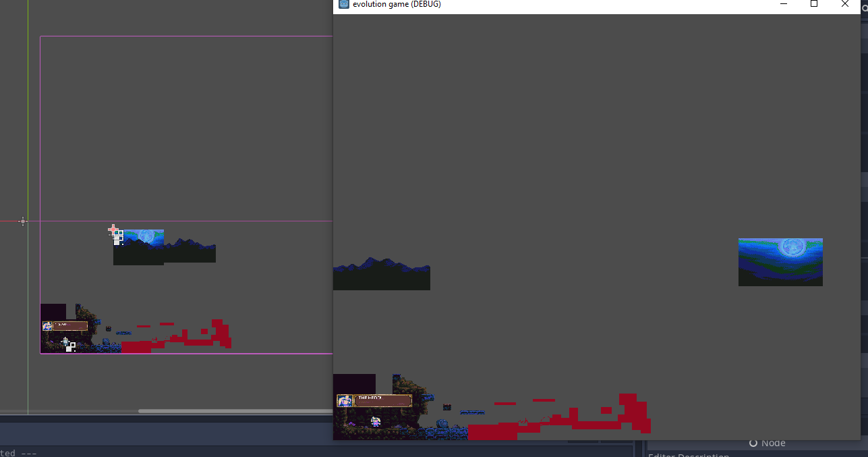Click the character portrait in the game dialogue

pos(345,400)
